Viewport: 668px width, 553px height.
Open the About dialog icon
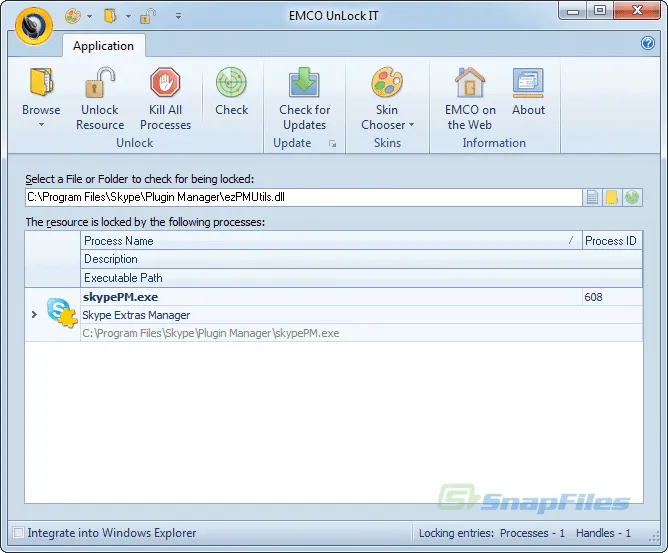(528, 85)
